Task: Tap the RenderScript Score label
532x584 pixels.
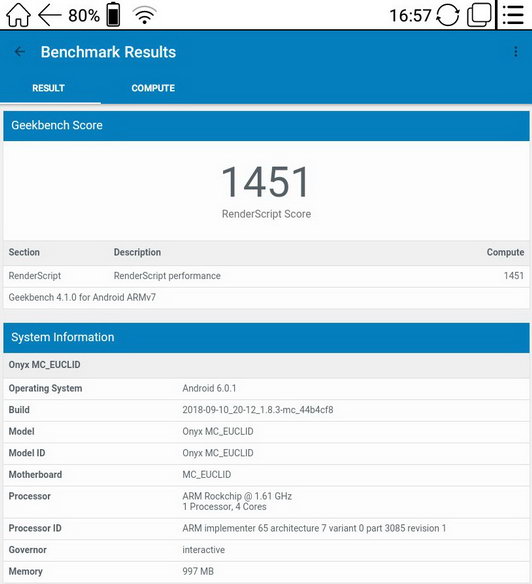Action: 266,214
